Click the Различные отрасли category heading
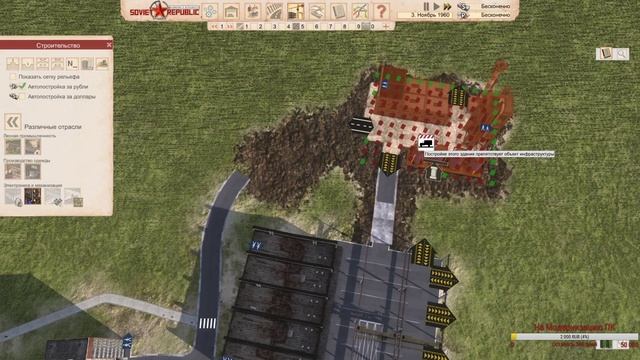The width and height of the screenshot is (640, 360). (53, 127)
